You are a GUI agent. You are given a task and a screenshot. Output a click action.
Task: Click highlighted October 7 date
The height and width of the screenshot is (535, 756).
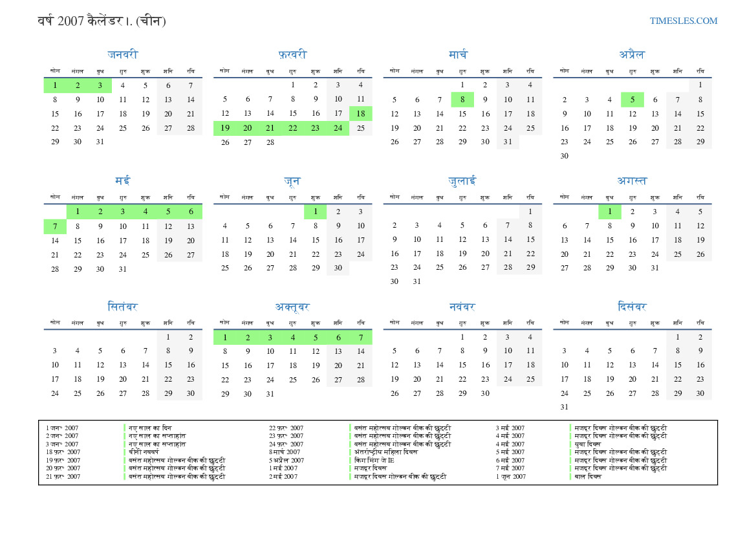pyautogui.click(x=361, y=338)
